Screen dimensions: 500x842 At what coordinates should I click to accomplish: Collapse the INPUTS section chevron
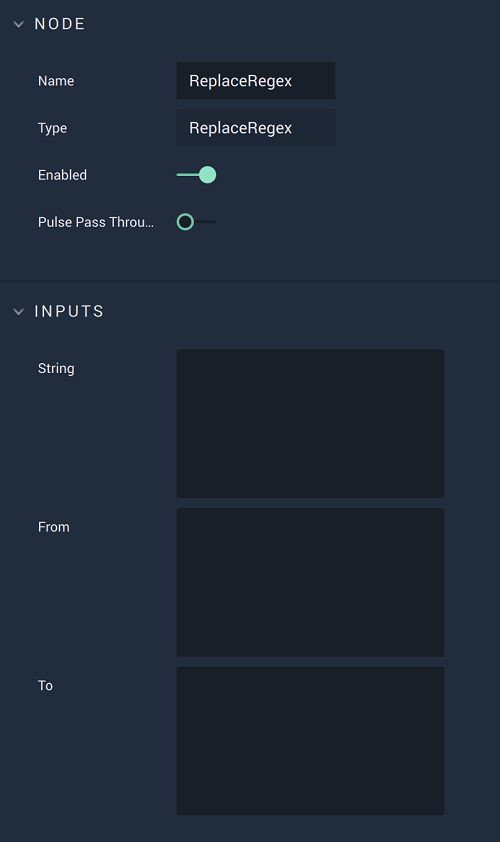pos(18,311)
